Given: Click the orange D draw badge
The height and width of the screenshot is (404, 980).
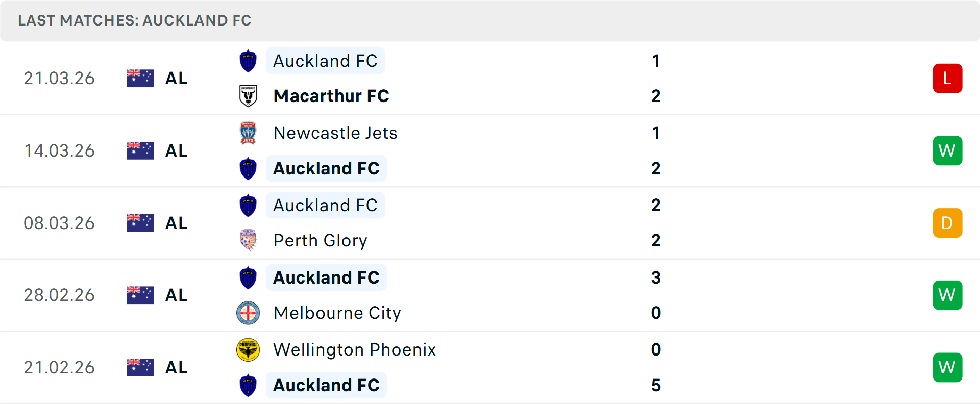Looking at the screenshot, I should [947, 223].
